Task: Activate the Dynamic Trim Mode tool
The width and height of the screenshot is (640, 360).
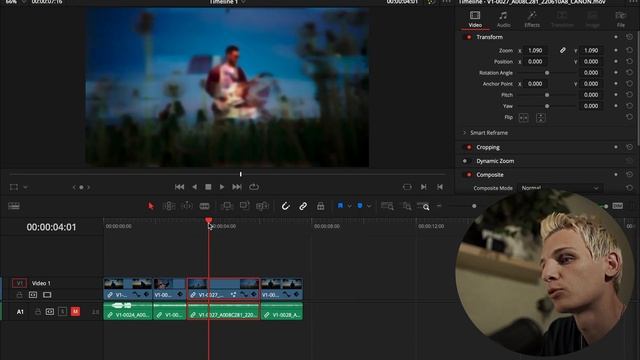Action: coord(187,206)
